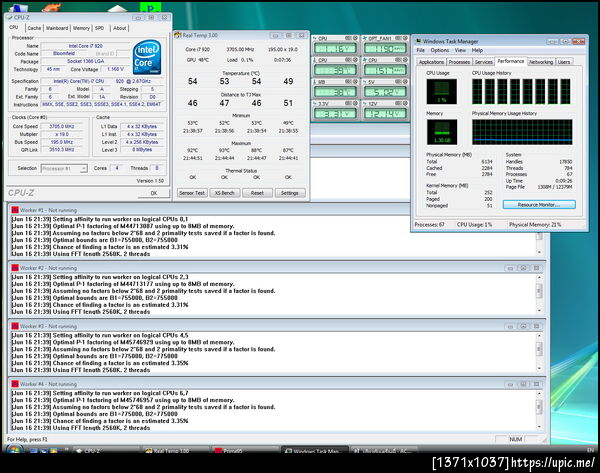
Task: Open the Mainboard tab in CPU-Z
Action: pos(57,28)
